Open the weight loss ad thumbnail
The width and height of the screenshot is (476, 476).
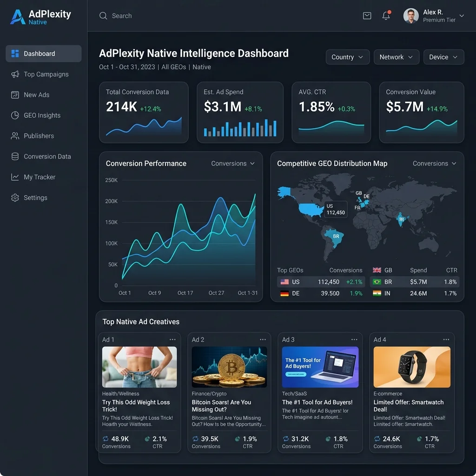pos(139,367)
